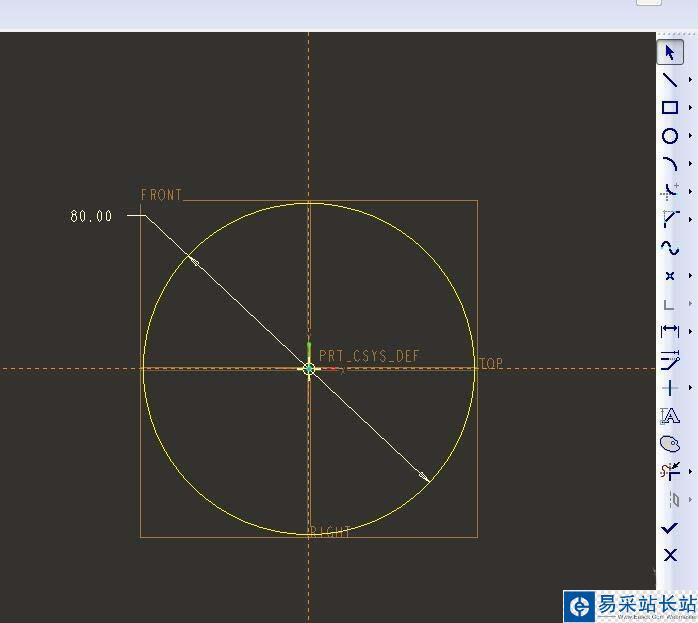The image size is (698, 623).
Task: Expand the Constraints tool flyout arrow
Action: [x=690, y=388]
